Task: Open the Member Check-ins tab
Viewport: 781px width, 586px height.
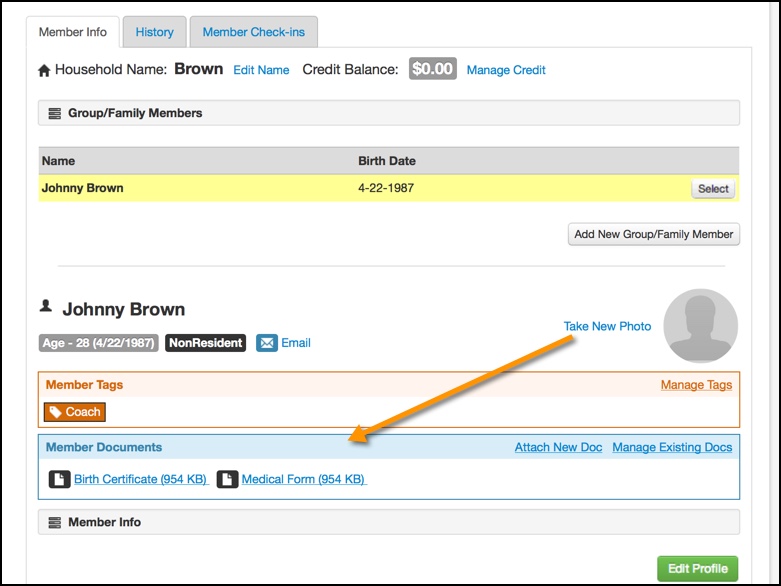Action: tap(254, 32)
